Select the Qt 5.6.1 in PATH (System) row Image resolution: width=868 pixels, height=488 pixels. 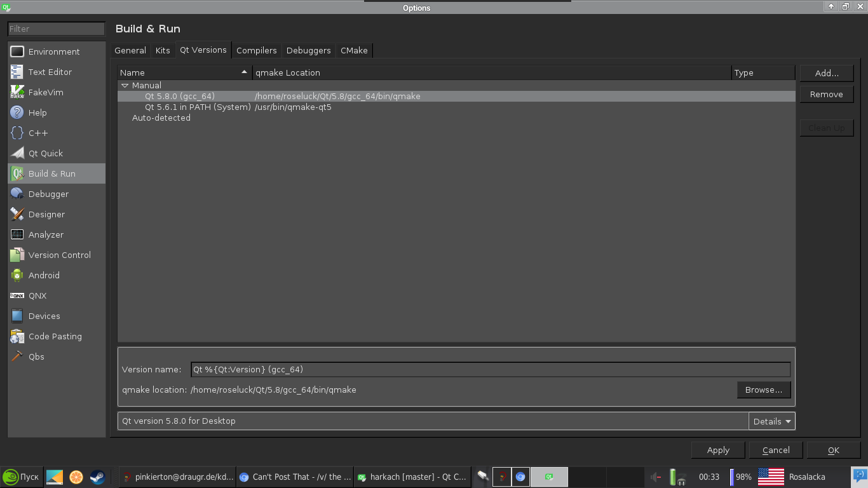456,107
